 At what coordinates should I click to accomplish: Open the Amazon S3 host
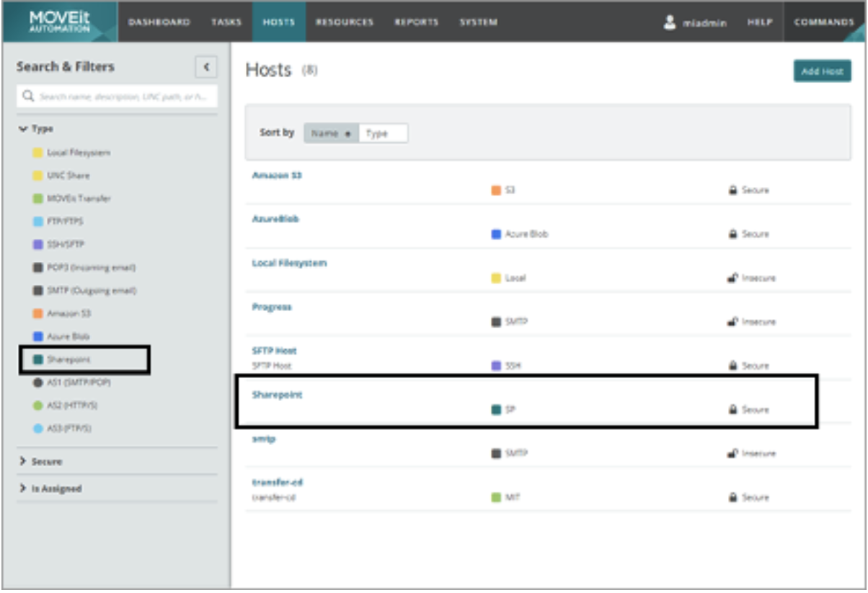click(277, 175)
